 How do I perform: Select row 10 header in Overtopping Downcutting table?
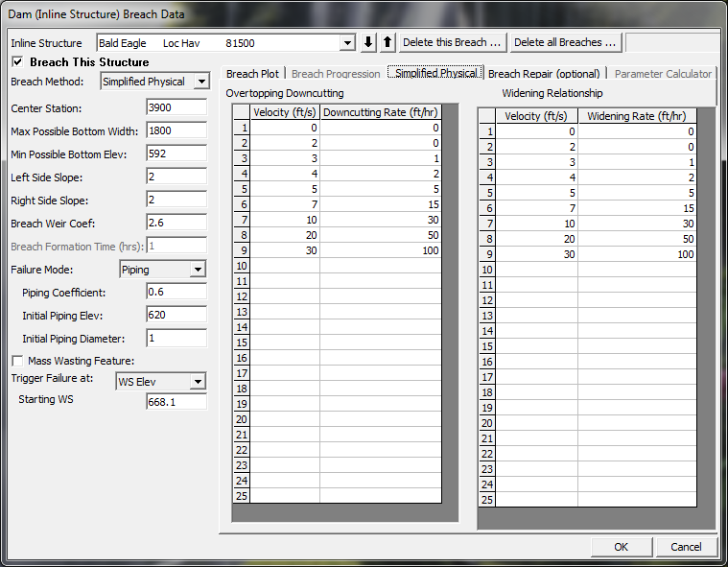(241, 266)
